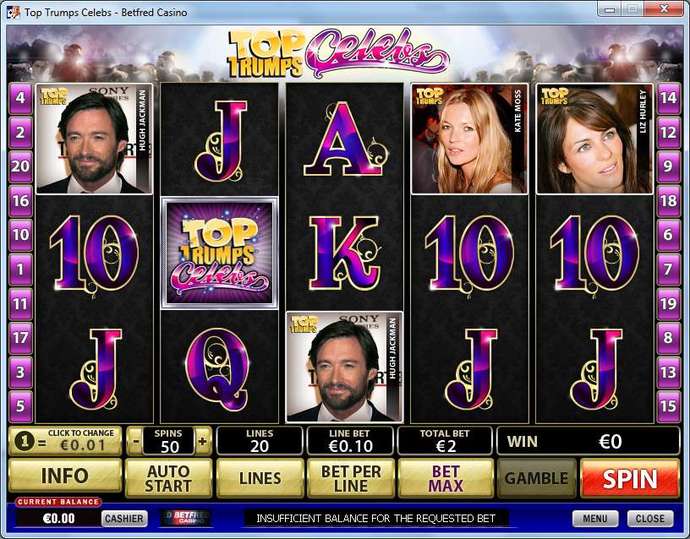Change coin value €0.01

(x=65, y=441)
